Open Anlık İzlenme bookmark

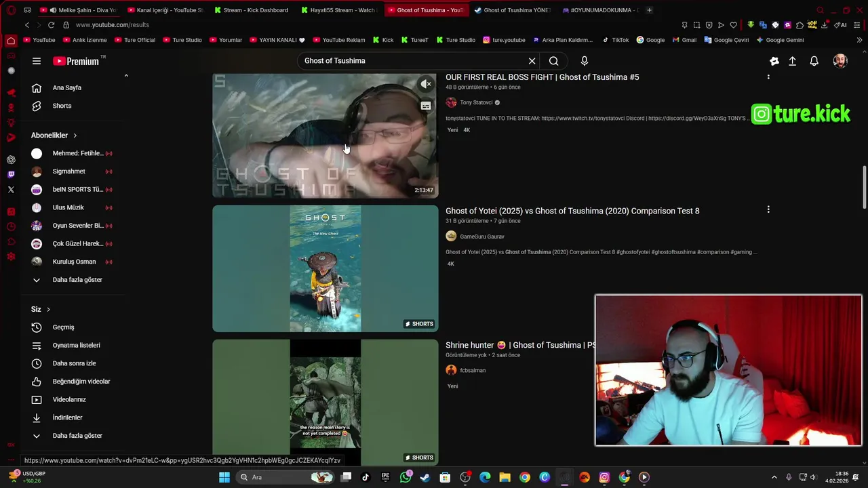tap(85, 40)
